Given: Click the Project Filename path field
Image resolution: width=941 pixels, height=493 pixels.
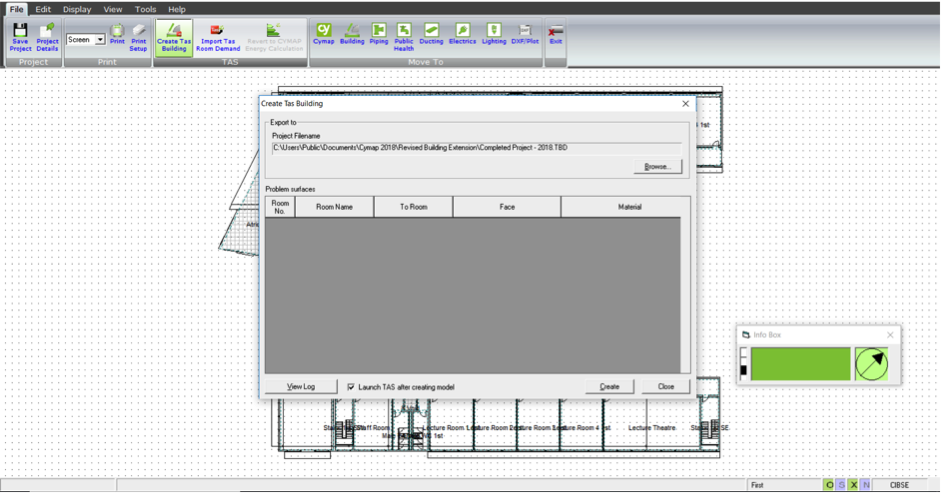Looking at the screenshot, I should coord(477,148).
